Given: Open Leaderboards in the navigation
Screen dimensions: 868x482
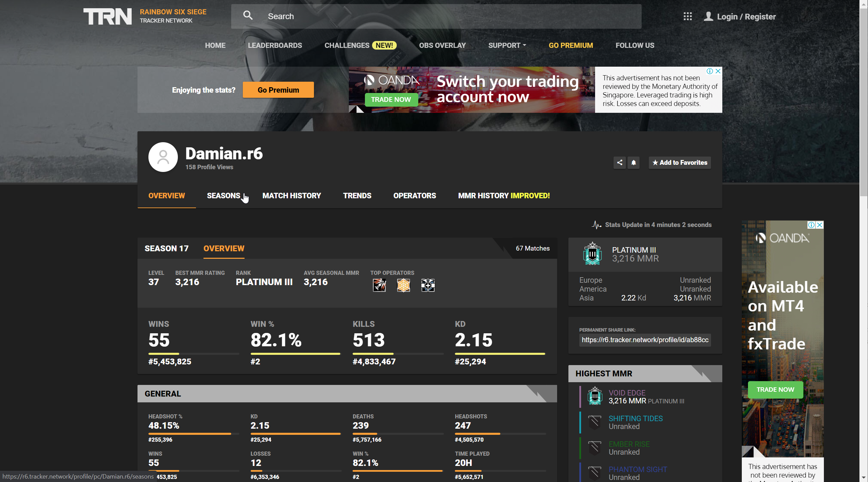Looking at the screenshot, I should (x=275, y=45).
